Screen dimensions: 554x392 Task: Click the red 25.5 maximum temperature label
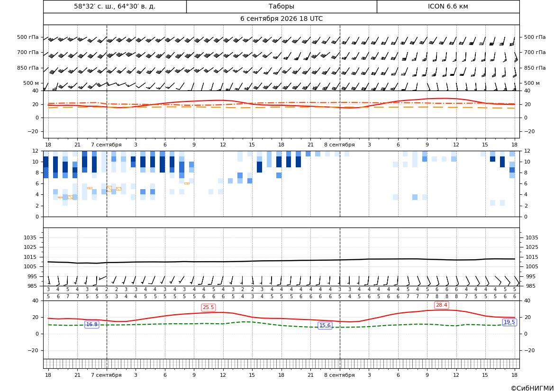[x=208, y=307]
